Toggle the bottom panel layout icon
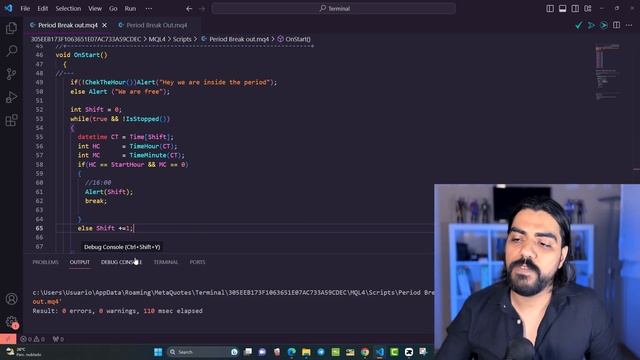 click(562, 9)
